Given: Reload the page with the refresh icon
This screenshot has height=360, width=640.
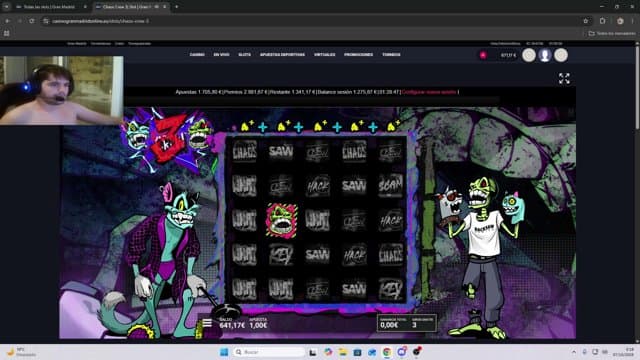Looking at the screenshot, I should [x=32, y=21].
